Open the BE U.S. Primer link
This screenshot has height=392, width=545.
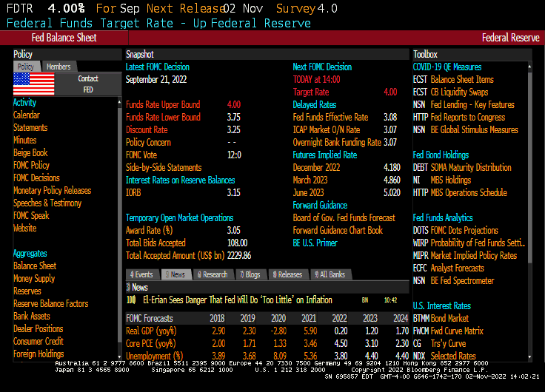click(x=315, y=243)
